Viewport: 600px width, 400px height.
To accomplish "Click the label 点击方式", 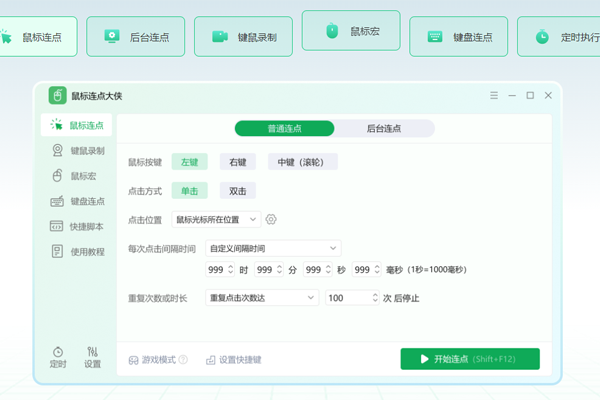I will click(145, 191).
